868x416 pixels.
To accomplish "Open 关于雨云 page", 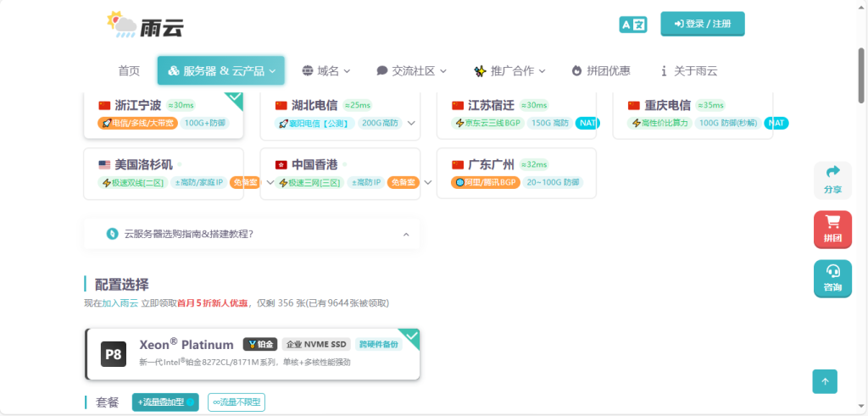I will [x=688, y=71].
